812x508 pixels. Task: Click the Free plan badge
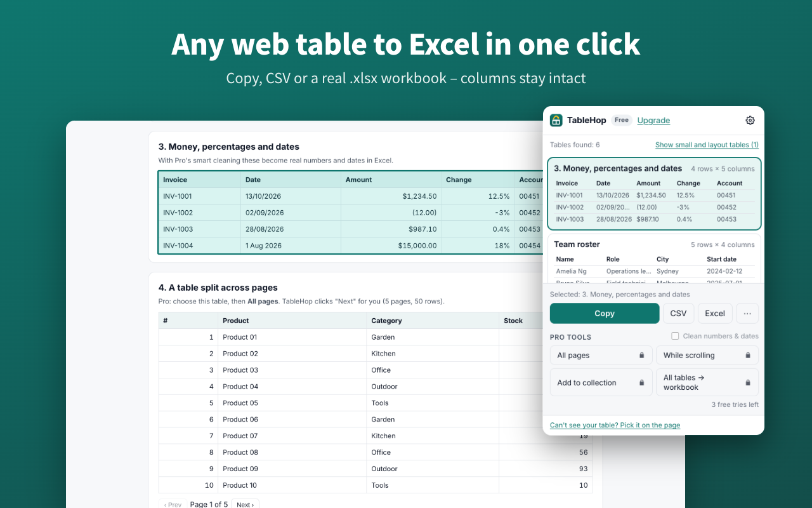(622, 120)
